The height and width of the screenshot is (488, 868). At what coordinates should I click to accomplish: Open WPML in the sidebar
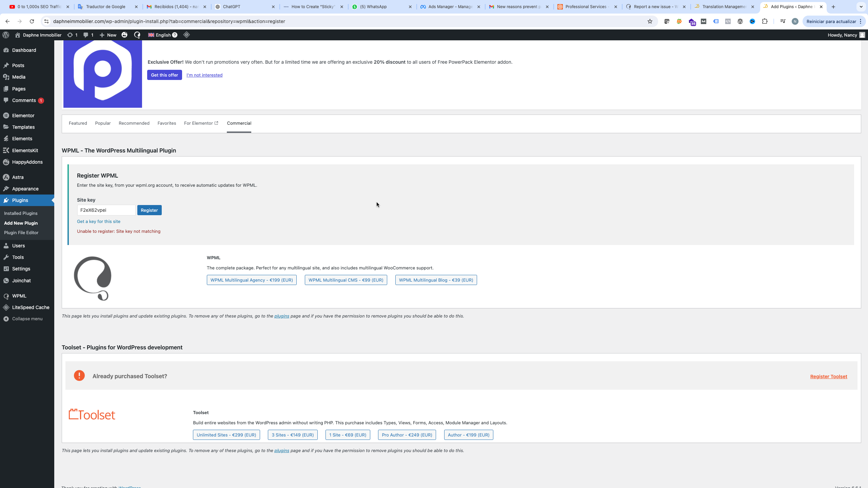coord(27,296)
